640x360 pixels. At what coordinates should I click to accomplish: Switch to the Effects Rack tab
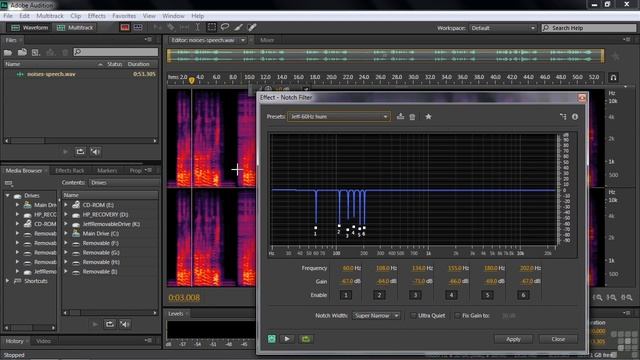70,171
